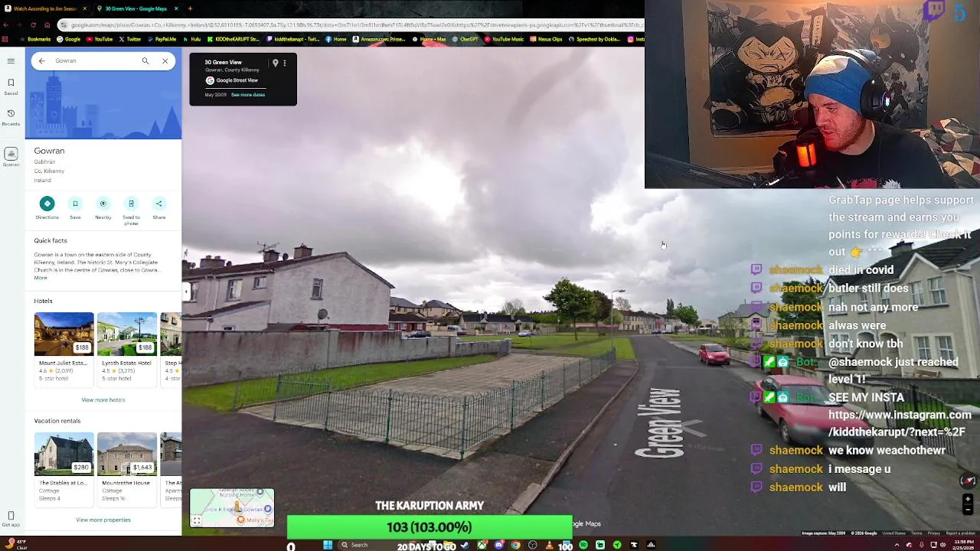Open the YouTube bookmark
The height and width of the screenshot is (551, 980).
(100, 39)
